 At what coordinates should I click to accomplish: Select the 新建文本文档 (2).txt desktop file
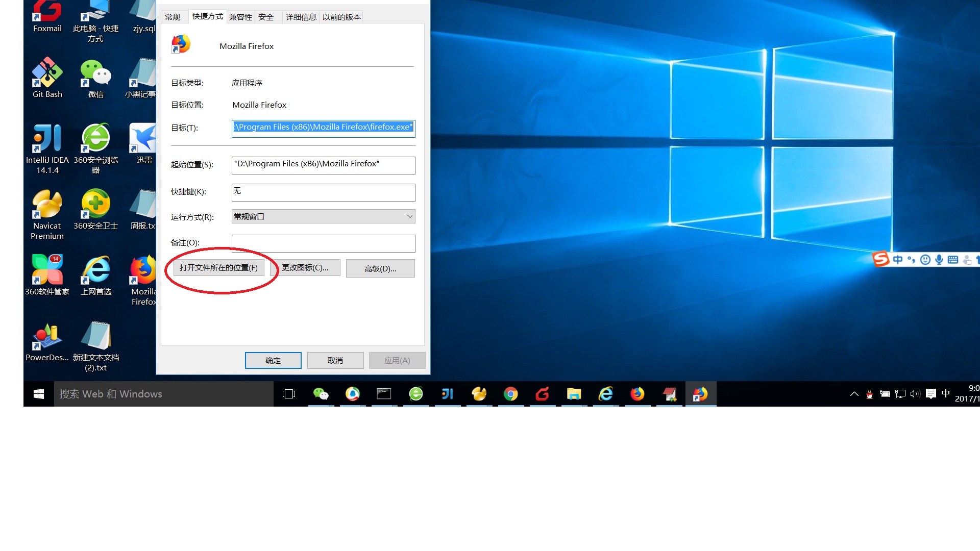(96, 346)
